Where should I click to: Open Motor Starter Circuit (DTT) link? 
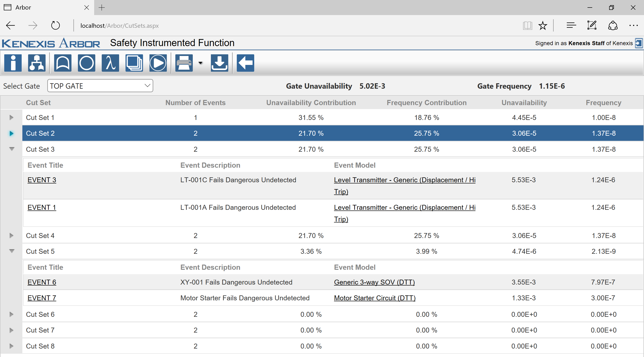[374, 298]
